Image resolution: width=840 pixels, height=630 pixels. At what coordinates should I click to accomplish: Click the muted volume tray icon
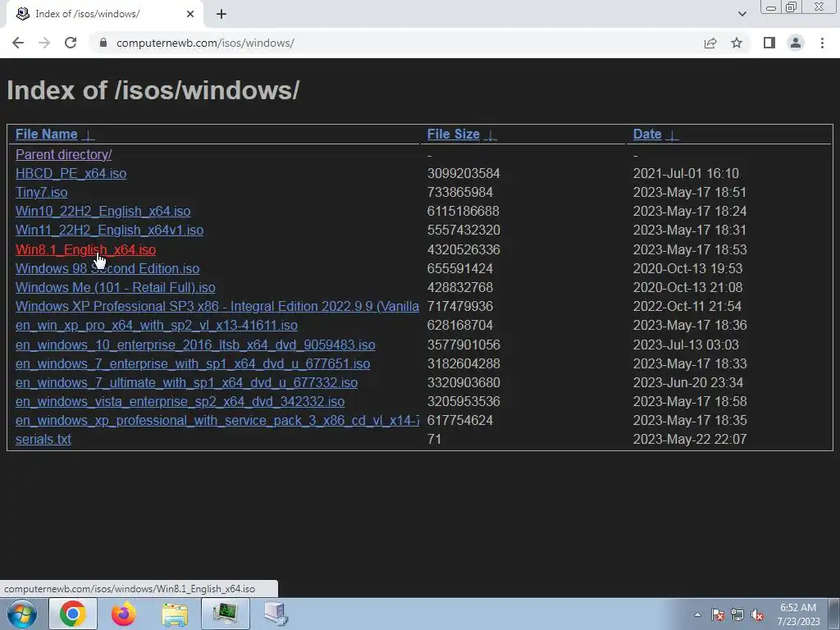757,614
